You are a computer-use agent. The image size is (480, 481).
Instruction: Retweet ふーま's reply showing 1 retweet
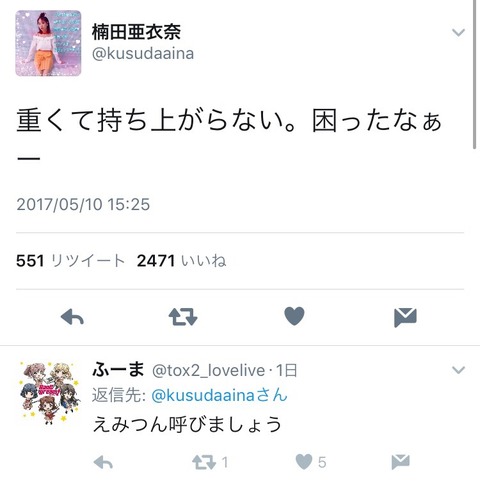click(x=210, y=463)
